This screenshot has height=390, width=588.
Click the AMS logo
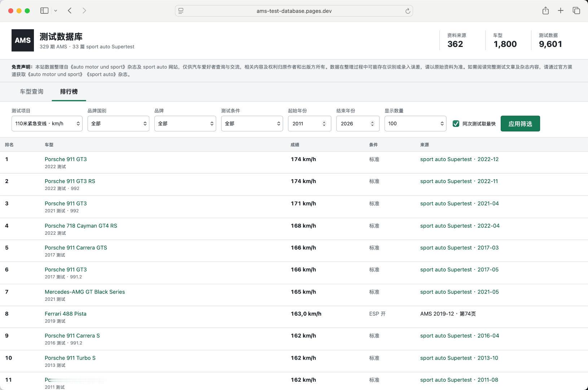pos(23,40)
